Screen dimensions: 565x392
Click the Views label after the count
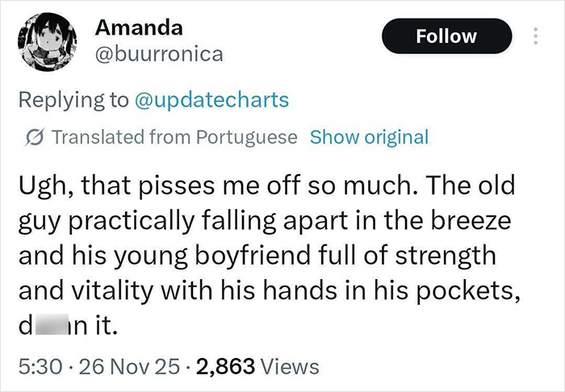point(291,368)
